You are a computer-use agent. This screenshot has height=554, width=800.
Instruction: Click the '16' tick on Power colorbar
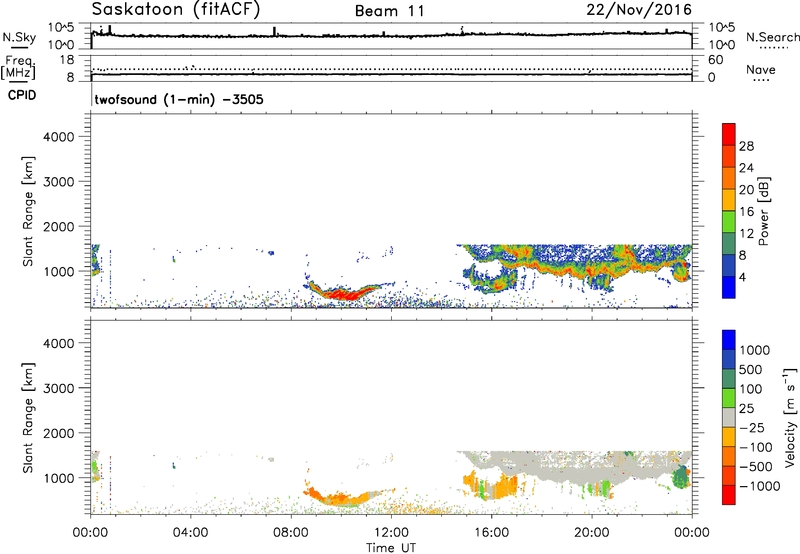tap(746, 212)
